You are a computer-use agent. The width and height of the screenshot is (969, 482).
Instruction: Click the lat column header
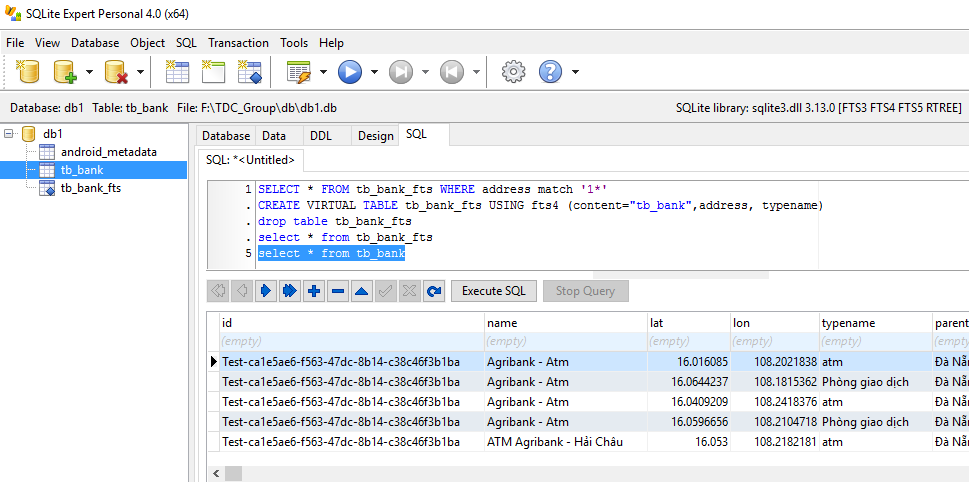(x=688, y=323)
